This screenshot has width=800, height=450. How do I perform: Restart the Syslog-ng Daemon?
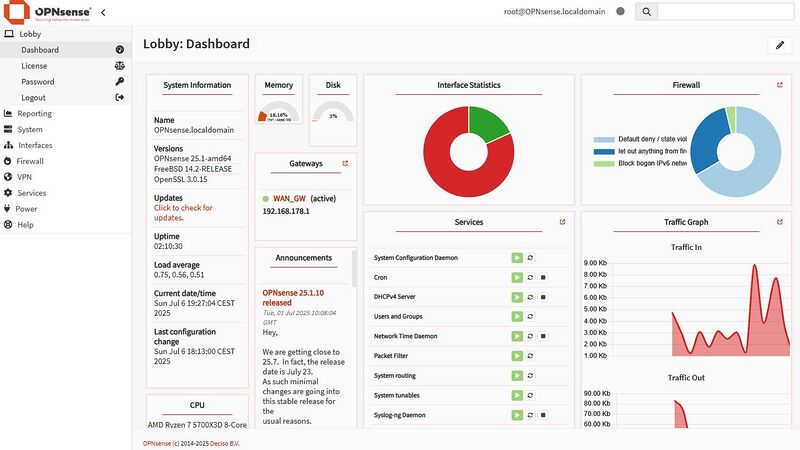[530, 415]
